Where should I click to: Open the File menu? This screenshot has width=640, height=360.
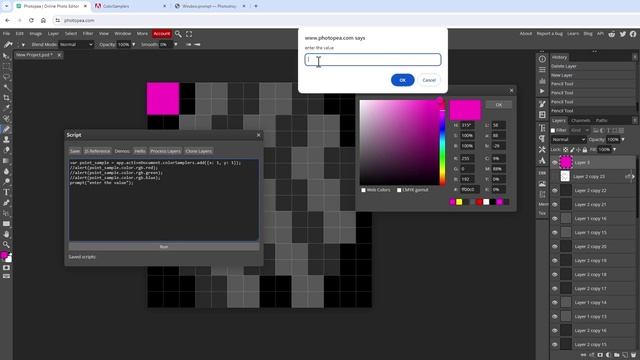click(x=7, y=34)
